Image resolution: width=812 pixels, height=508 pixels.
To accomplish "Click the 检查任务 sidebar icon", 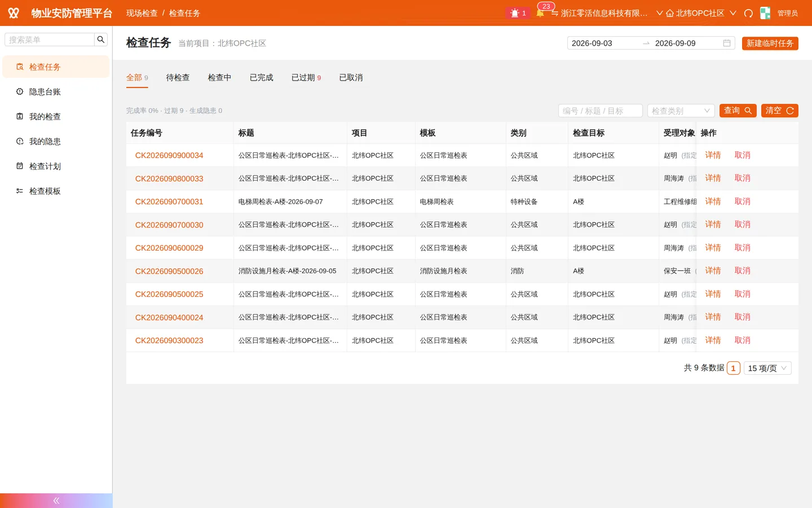I will click(x=20, y=67).
